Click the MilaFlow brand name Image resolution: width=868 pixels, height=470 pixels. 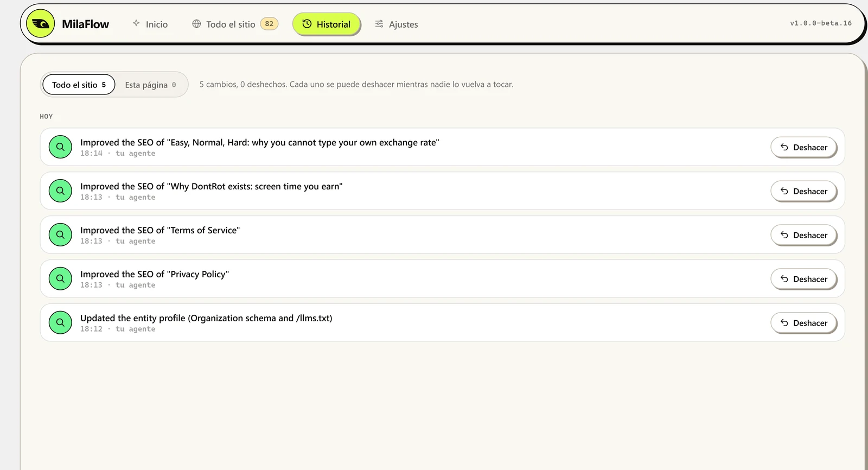[85, 24]
